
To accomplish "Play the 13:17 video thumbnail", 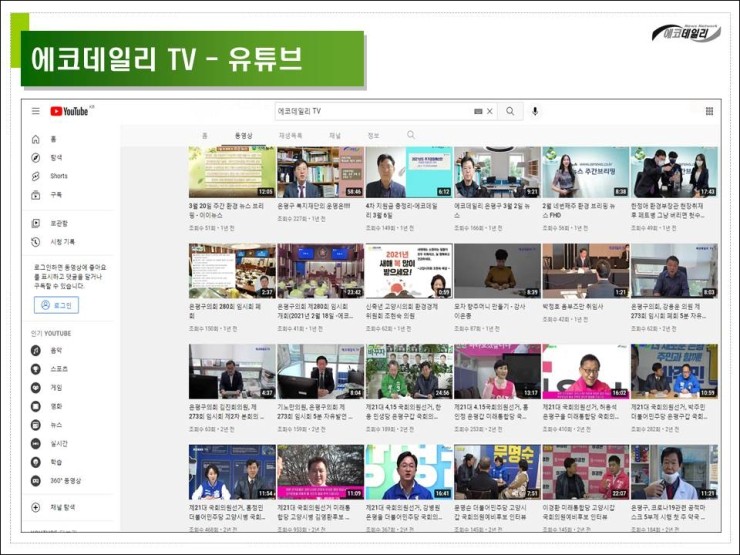I will (x=497, y=371).
